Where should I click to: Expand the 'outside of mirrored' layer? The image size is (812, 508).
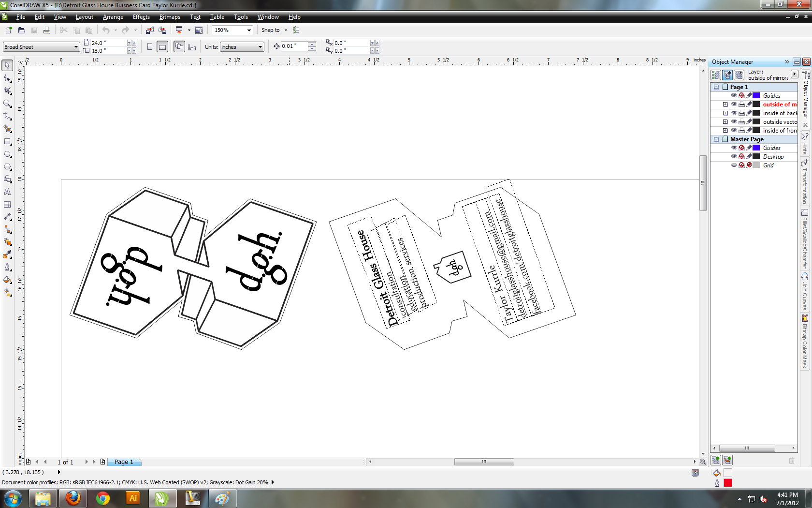(725, 105)
